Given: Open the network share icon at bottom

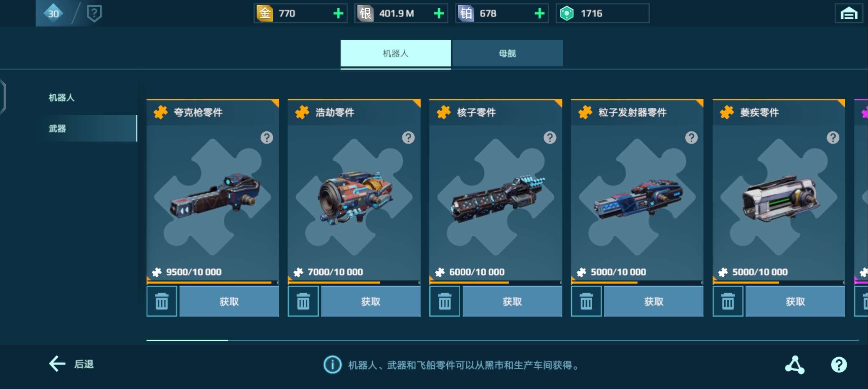Looking at the screenshot, I should [794, 365].
